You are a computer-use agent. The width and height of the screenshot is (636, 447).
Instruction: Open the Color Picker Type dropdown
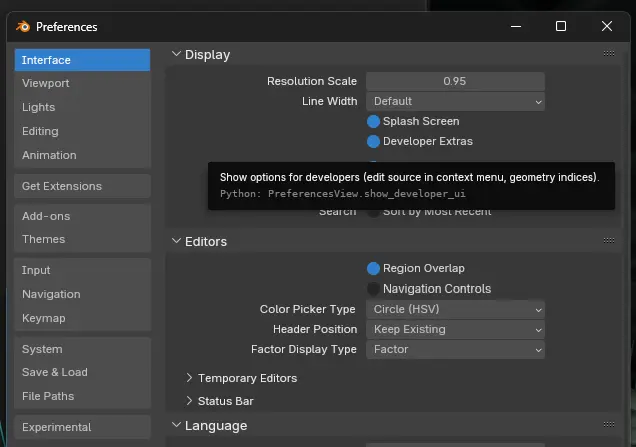click(455, 309)
